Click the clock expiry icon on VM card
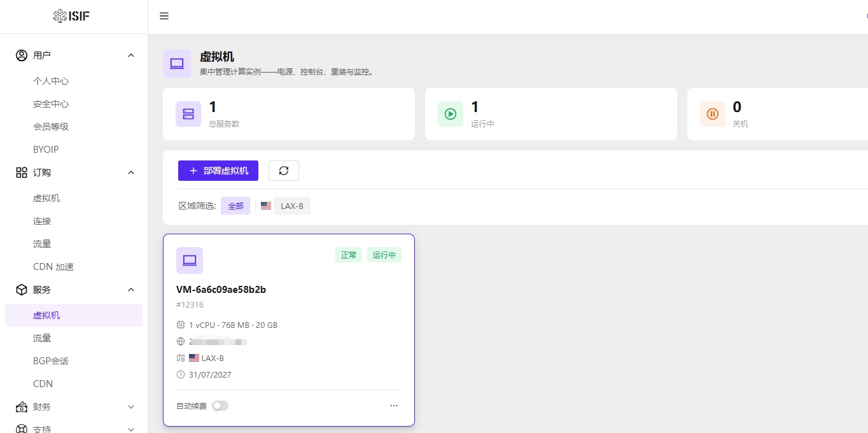The height and width of the screenshot is (433, 868). pos(181,374)
